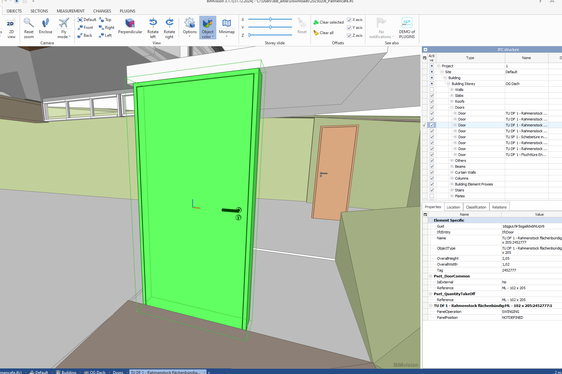Select the orange door in the 3D view
The width and height of the screenshot is (562, 374).
(x=335, y=172)
